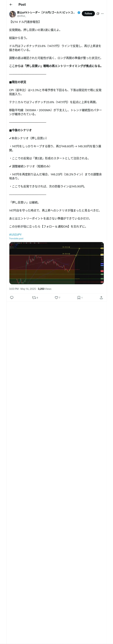
Task: Click the @clfux_ handle
Action: (x=22, y=16)
